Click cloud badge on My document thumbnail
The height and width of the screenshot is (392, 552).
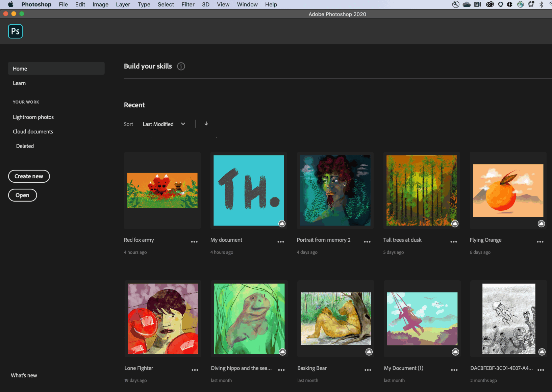(282, 224)
